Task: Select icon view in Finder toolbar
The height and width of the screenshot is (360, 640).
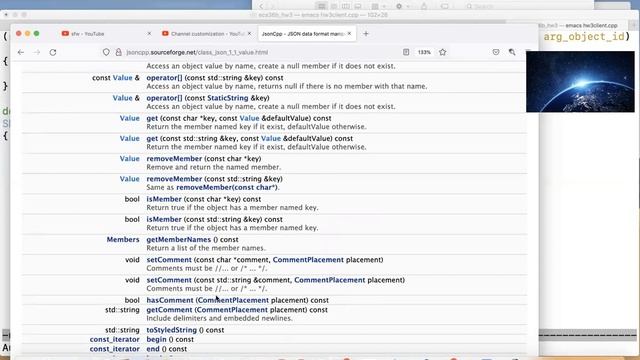Action: point(322,6)
